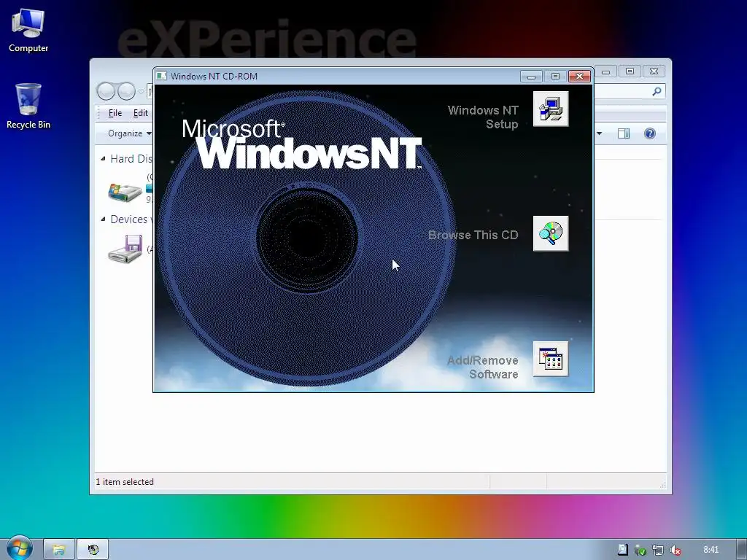
Task: Open the Organize dropdown in Explorer
Action: [x=129, y=133]
